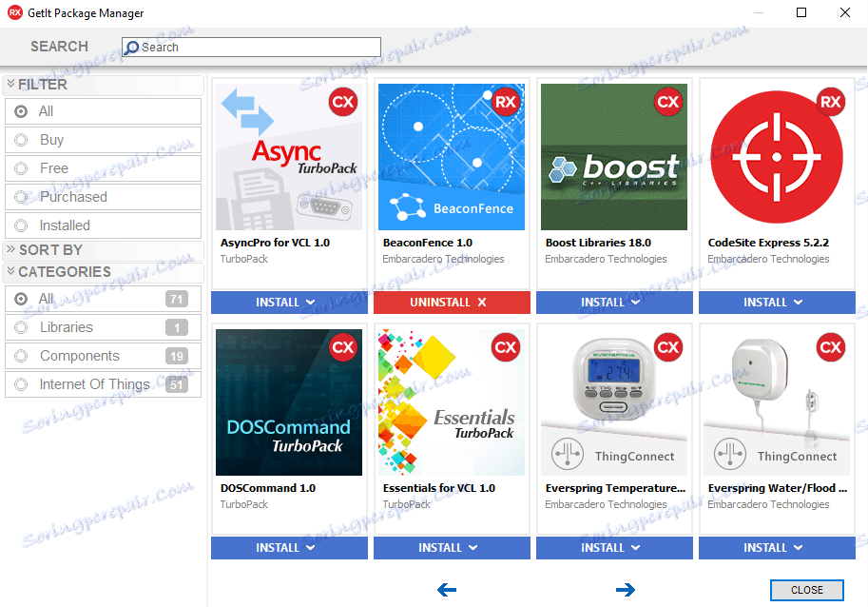Maximize the GetIt Package Manager window

click(801, 12)
